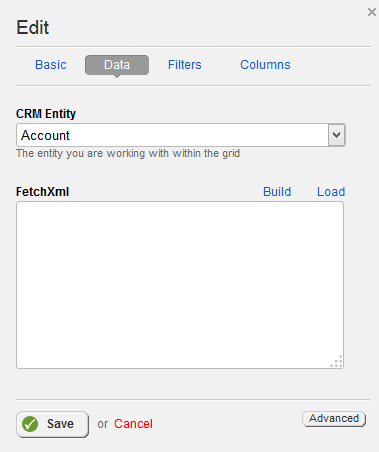Switch to the Basic tab
The image size is (379, 452).
click(51, 65)
